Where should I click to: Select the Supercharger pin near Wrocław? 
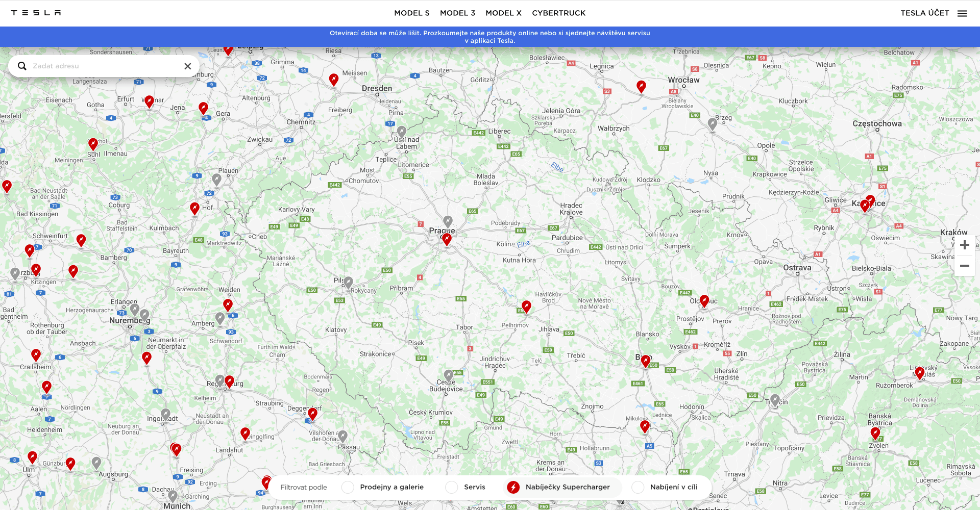point(641,87)
